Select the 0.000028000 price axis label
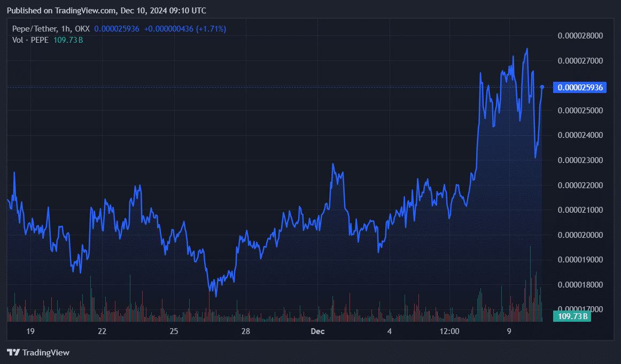 pyautogui.click(x=580, y=35)
